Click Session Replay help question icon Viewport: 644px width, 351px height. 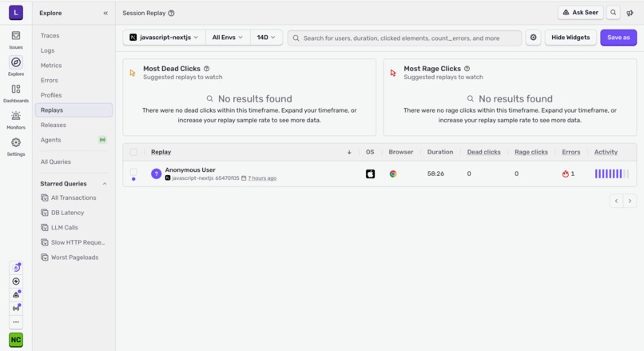[171, 13]
